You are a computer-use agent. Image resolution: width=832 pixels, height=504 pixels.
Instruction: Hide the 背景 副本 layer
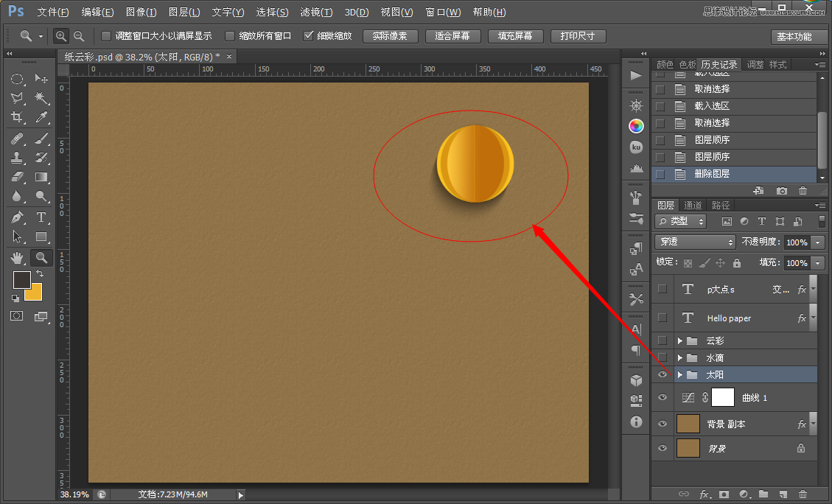(663, 424)
